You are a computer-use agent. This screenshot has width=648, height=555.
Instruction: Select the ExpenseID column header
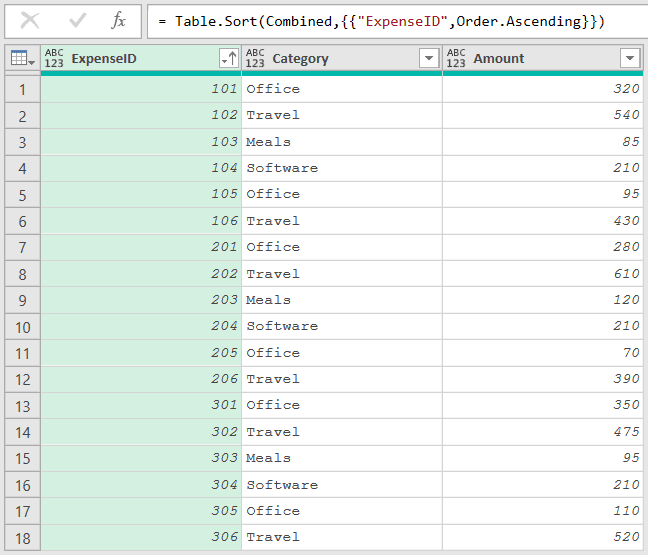141,58
